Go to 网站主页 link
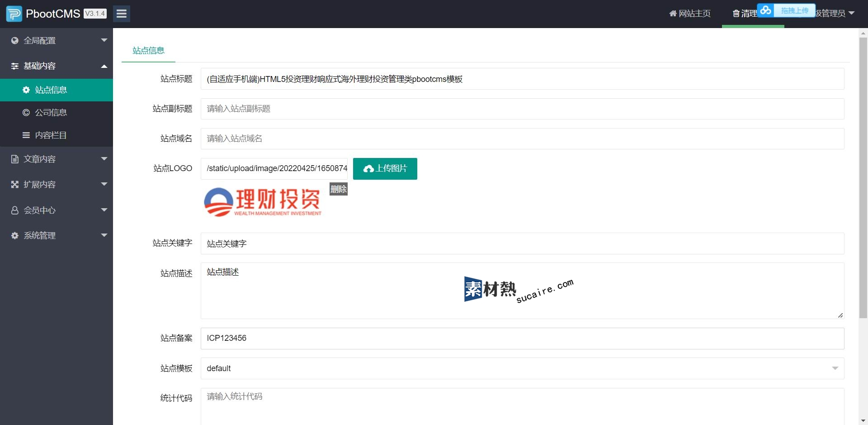 click(690, 14)
